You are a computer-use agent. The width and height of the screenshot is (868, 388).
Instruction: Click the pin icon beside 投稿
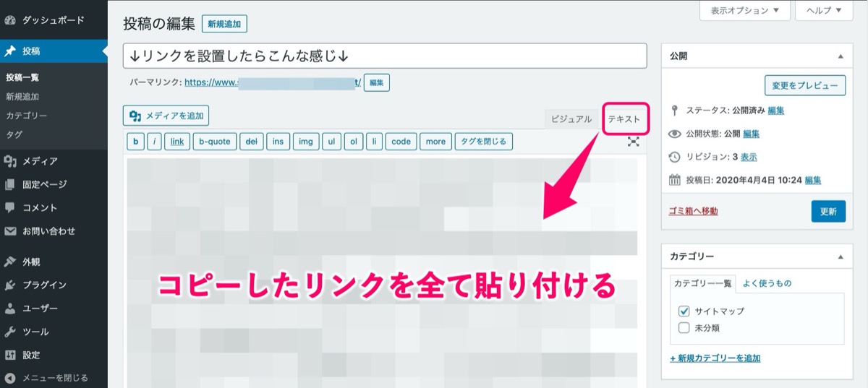click(x=10, y=51)
